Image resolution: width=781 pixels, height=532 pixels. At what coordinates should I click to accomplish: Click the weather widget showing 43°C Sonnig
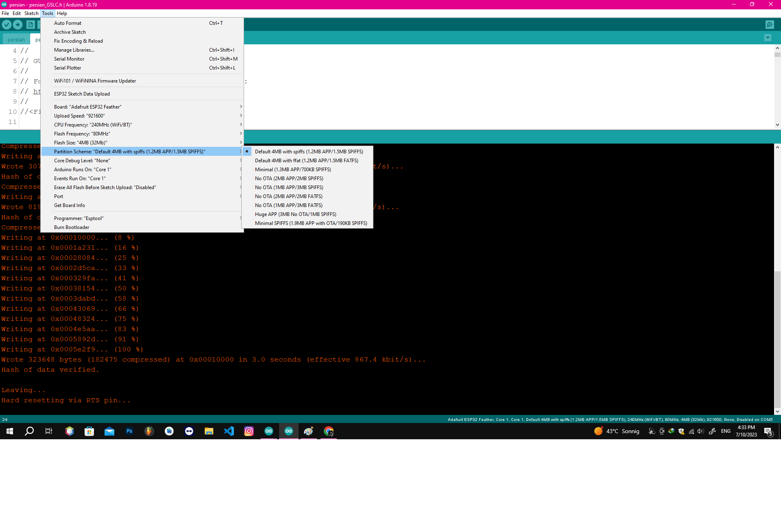(617, 432)
